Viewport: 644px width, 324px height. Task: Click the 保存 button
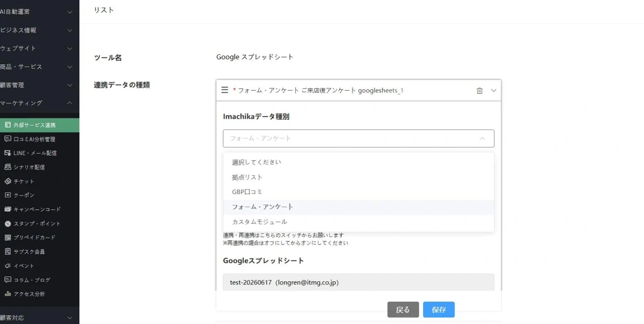coord(439,310)
